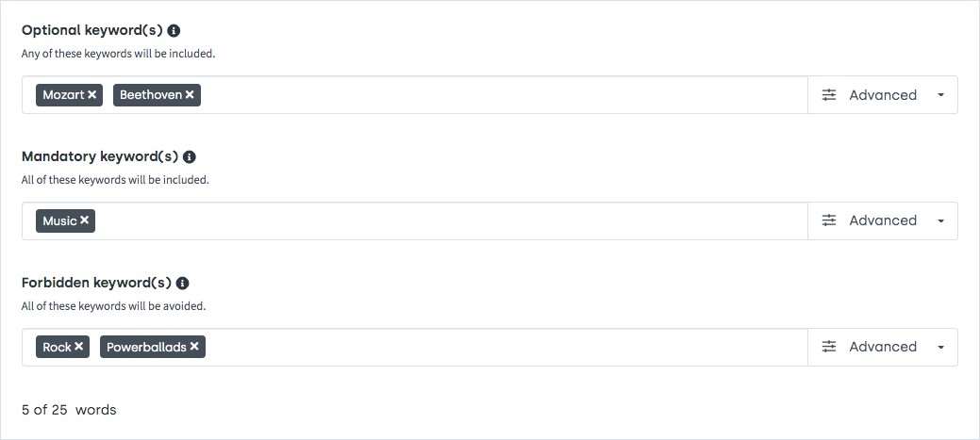Click the sliders icon in Optional keywords row

[829, 95]
